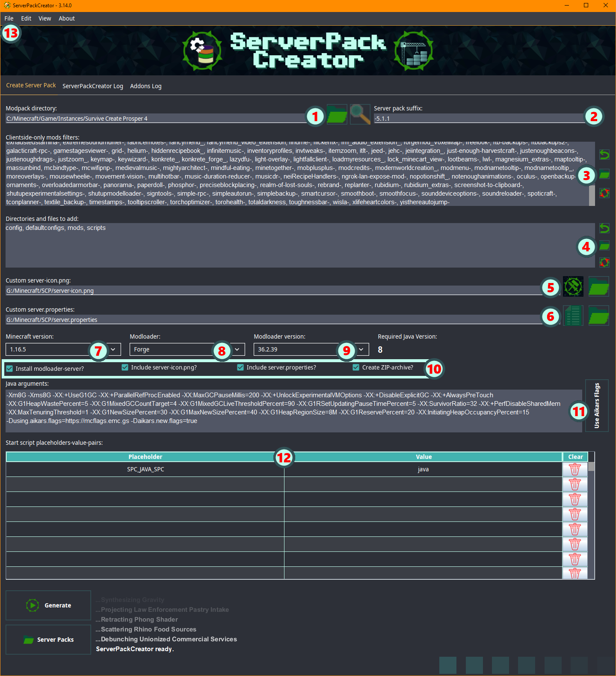Viewport: 616px width, 676px height.
Task: Switch to ServerPackCreator Log tab
Action: 93,86
